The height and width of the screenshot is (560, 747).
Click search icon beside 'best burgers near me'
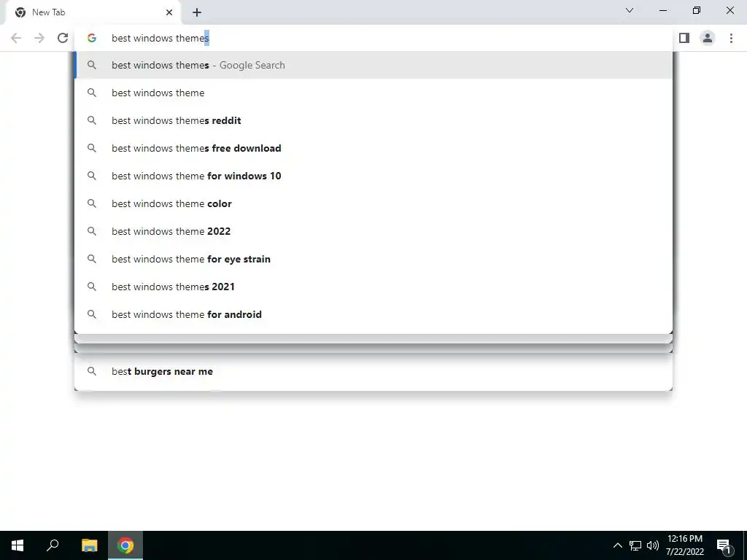tap(92, 371)
